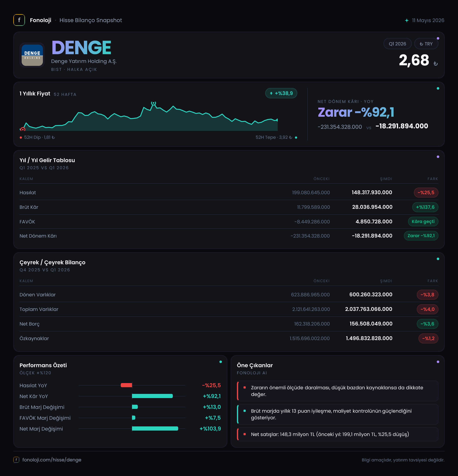The image size is (458, 476).
Task: Click the FAVÖK Marj Değişimi +%7,5 value
Action: pyautogui.click(x=213, y=418)
